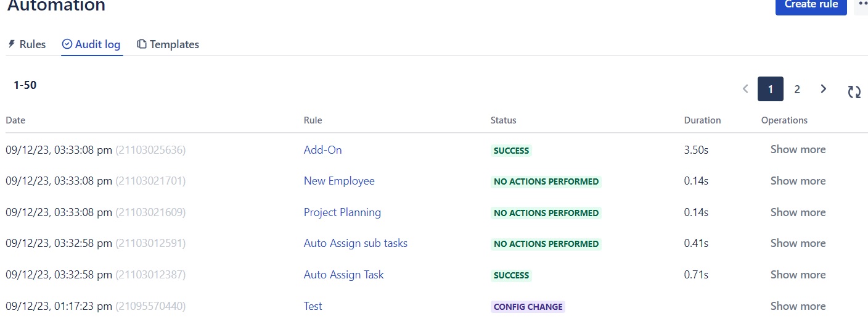This screenshot has width=868, height=321.
Task: Open the Project Planning rule link
Action: [342, 212]
